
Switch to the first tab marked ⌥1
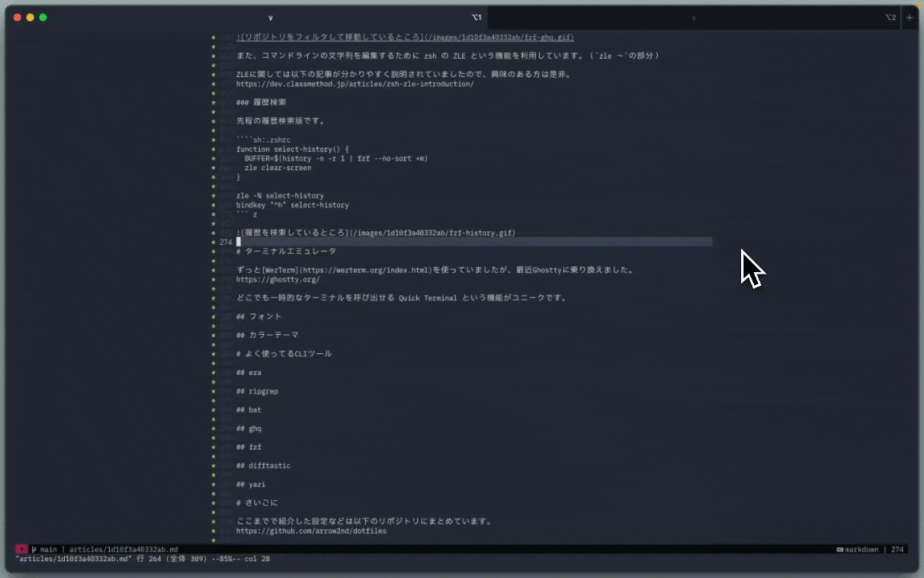(247, 17)
